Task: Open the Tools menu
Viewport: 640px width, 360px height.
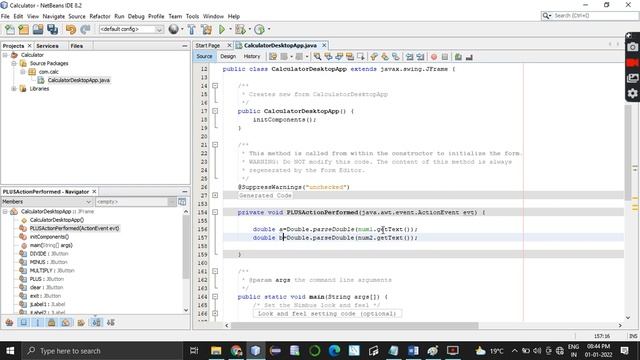Action: coord(192,16)
